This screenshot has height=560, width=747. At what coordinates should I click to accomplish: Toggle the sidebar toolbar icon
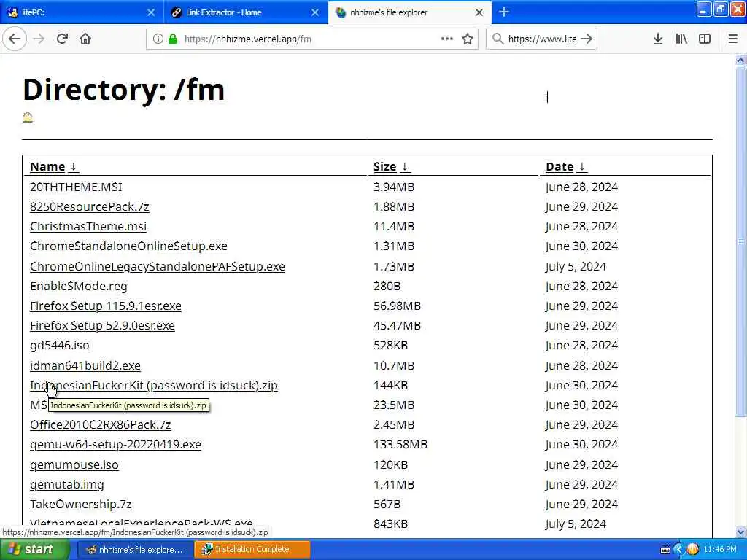point(705,39)
